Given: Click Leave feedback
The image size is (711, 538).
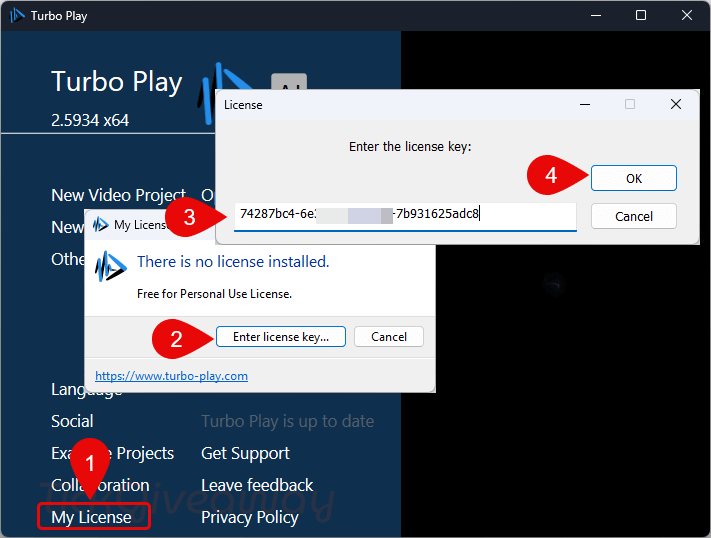Looking at the screenshot, I should (257, 485).
